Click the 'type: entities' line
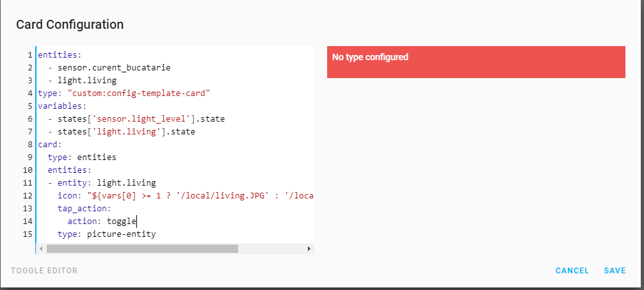 point(82,157)
